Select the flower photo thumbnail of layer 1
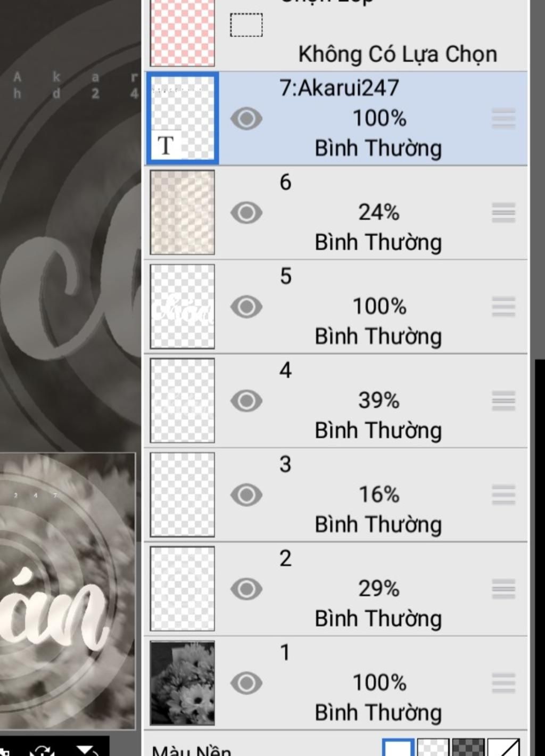 183,683
